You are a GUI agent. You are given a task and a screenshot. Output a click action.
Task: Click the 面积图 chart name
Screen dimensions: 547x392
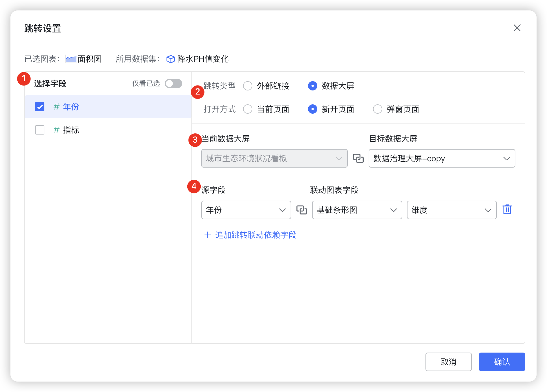tap(90, 59)
